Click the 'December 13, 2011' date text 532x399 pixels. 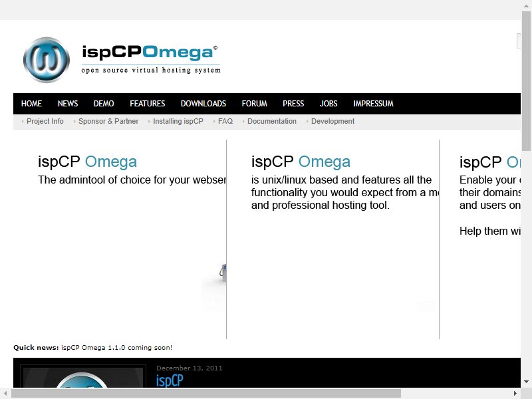(x=189, y=368)
